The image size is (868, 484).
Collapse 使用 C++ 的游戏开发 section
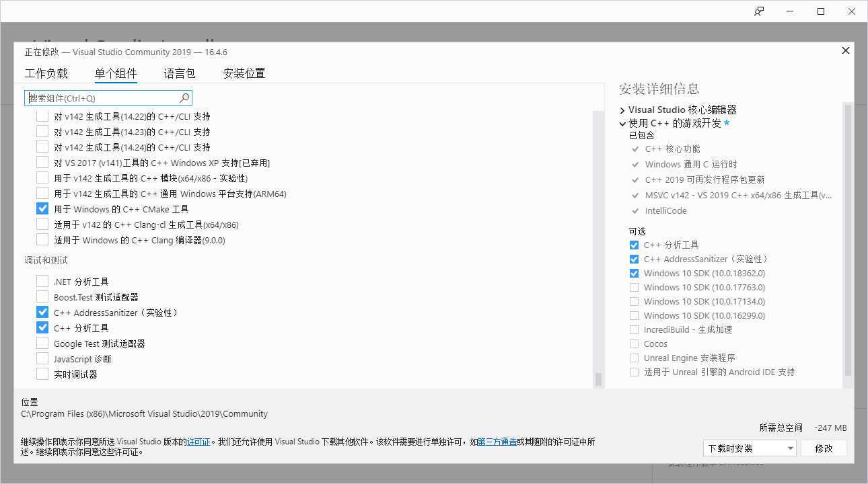tap(622, 124)
